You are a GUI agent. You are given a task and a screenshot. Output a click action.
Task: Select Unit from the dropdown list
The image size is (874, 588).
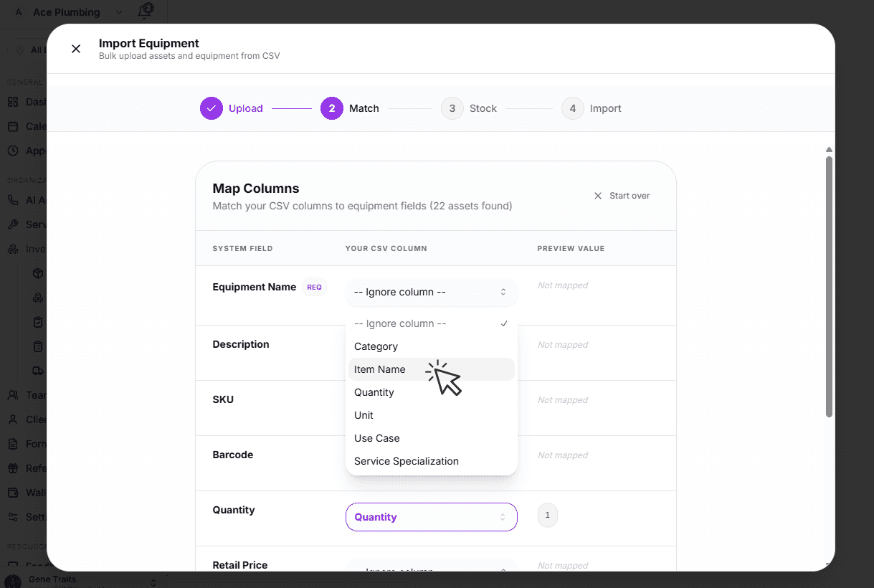tap(431, 415)
